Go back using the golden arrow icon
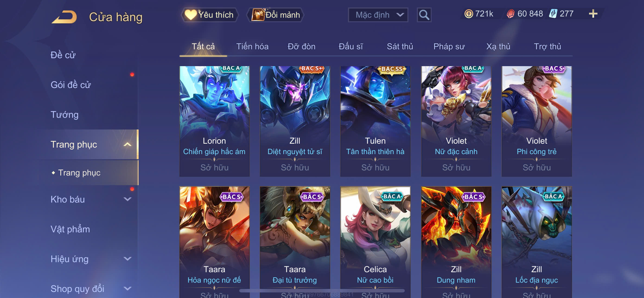 (x=64, y=17)
